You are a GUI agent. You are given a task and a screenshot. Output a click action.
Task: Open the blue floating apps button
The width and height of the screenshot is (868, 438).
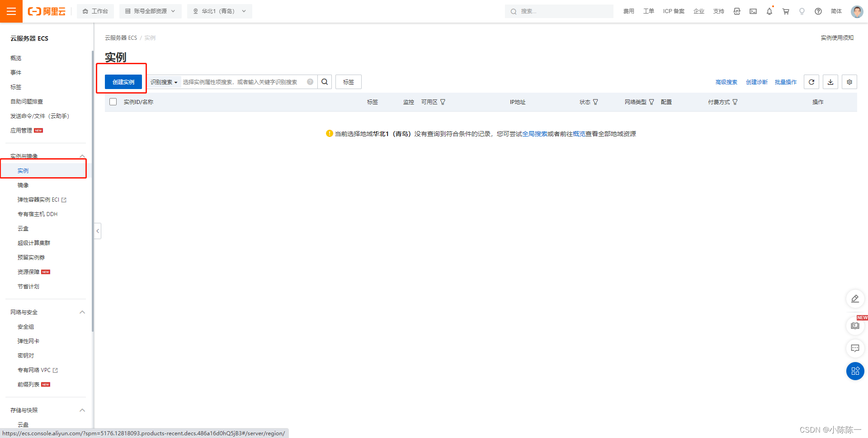[x=855, y=371]
